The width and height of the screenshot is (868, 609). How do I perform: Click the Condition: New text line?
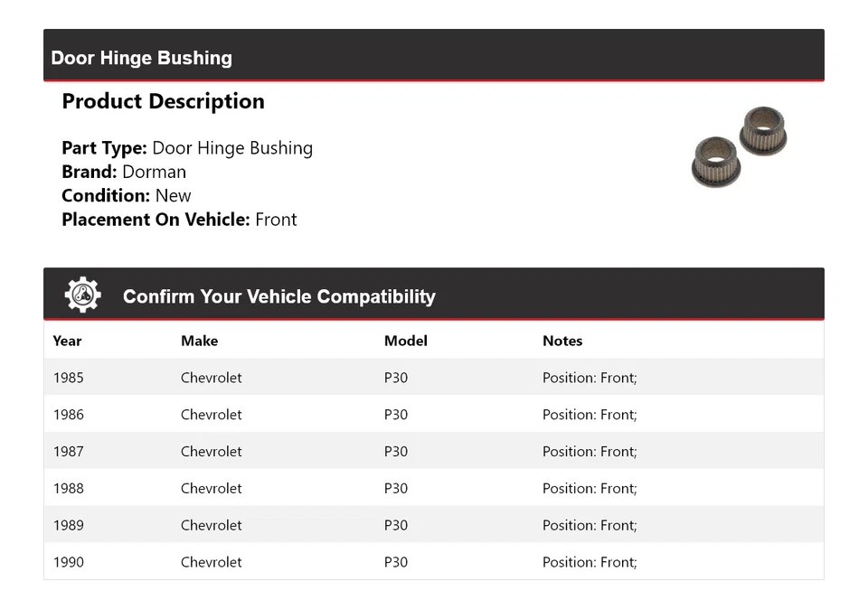[x=127, y=195]
